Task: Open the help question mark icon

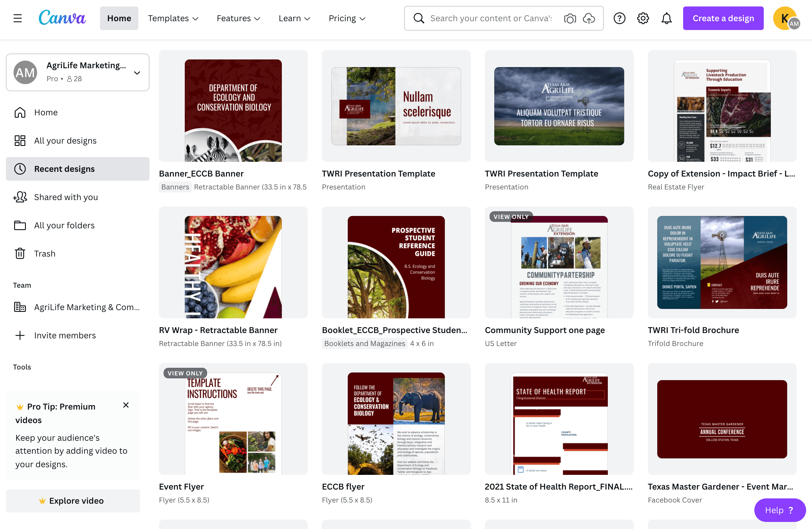Action: coord(619,18)
